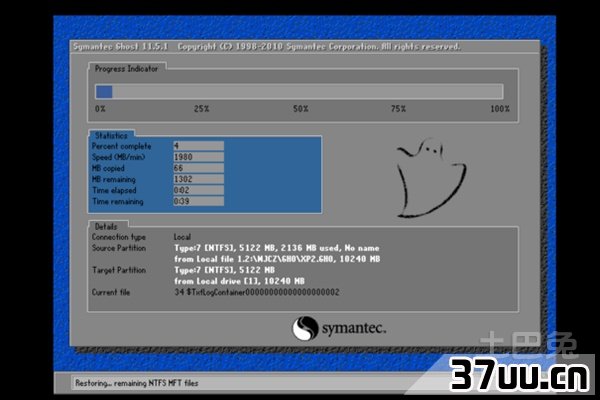
Task: Click 'from Local drive [1], 10240 MB' line
Action: coord(239,281)
